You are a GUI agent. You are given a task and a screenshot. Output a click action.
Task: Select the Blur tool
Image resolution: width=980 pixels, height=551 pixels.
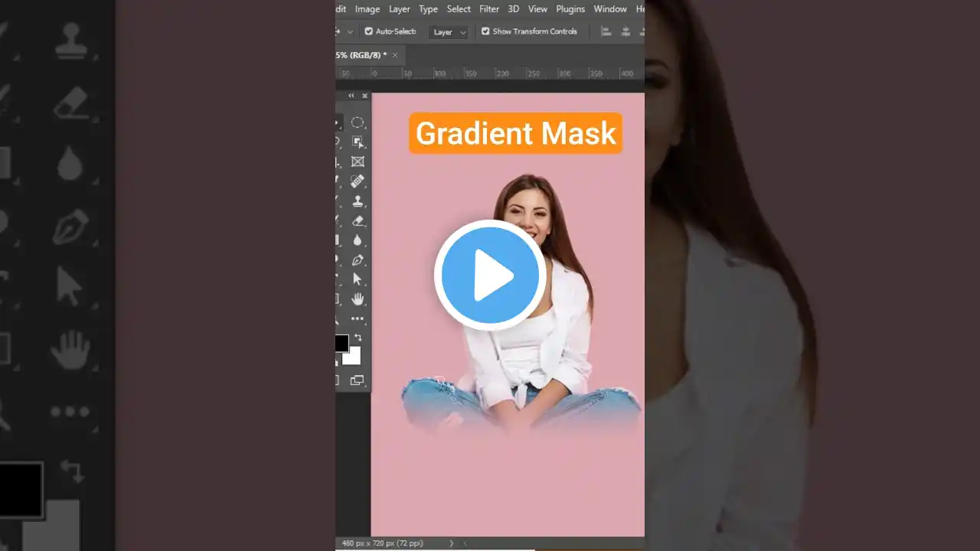[x=357, y=240]
